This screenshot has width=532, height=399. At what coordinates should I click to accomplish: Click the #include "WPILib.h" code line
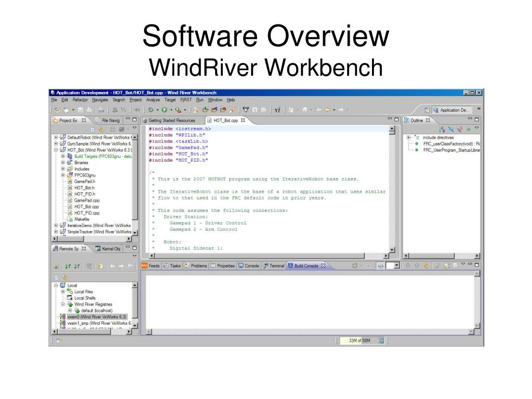tap(177, 135)
